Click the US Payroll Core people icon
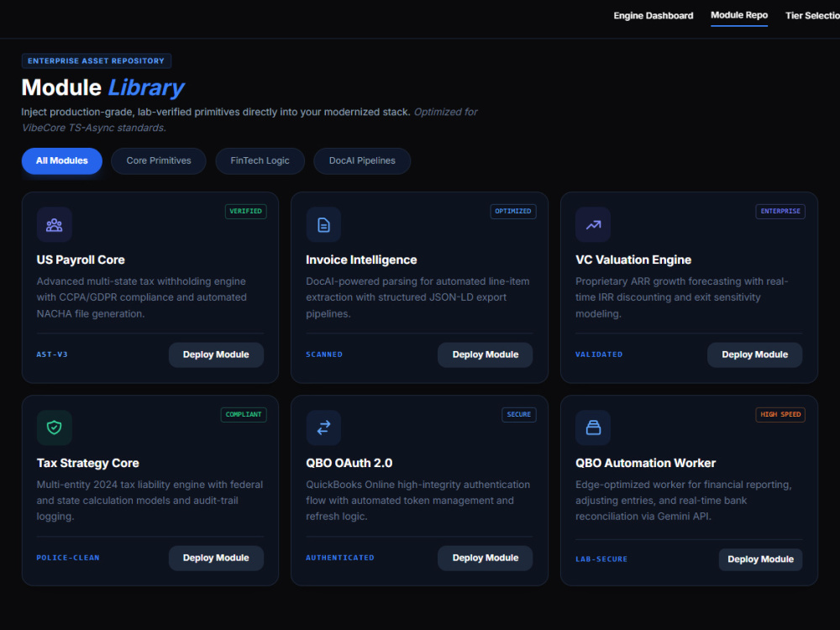This screenshot has width=840, height=630. [x=54, y=225]
